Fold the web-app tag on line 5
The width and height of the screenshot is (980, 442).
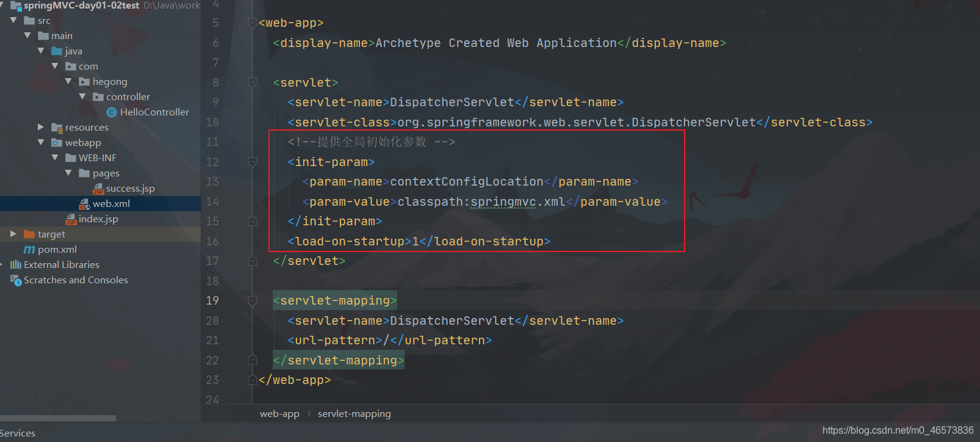(x=253, y=23)
